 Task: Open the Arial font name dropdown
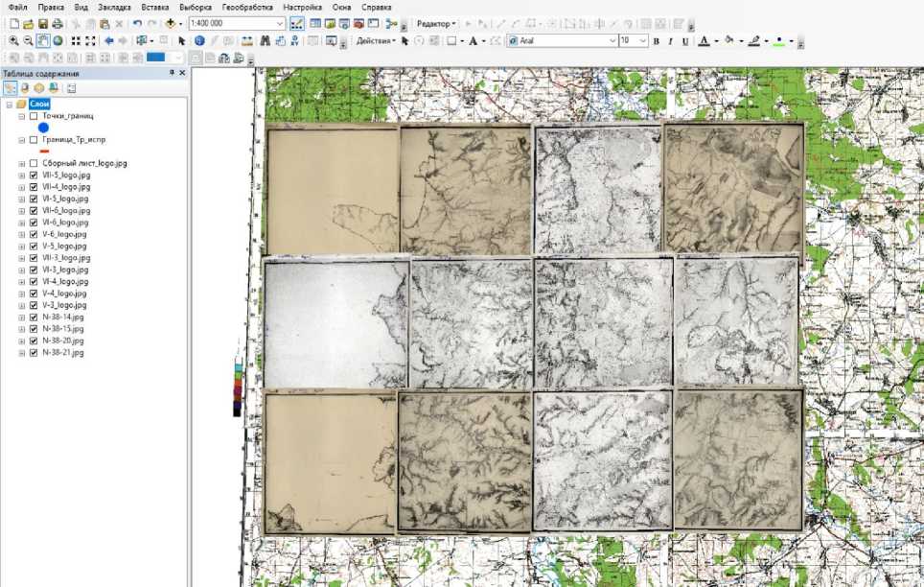point(613,41)
